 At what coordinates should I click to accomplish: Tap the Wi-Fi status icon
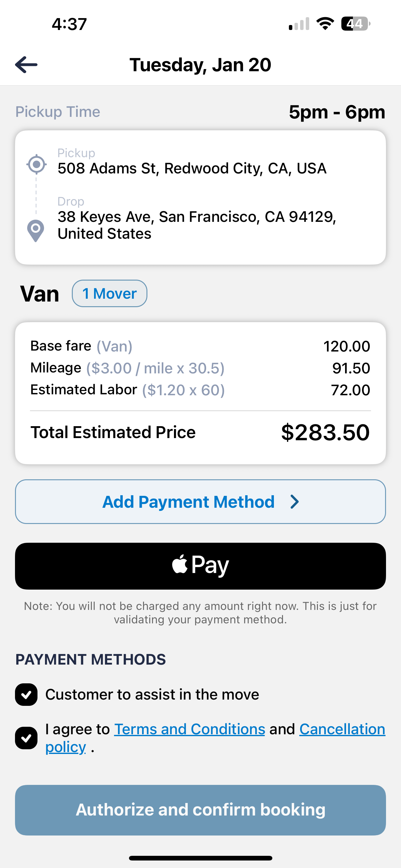pyautogui.click(x=325, y=23)
